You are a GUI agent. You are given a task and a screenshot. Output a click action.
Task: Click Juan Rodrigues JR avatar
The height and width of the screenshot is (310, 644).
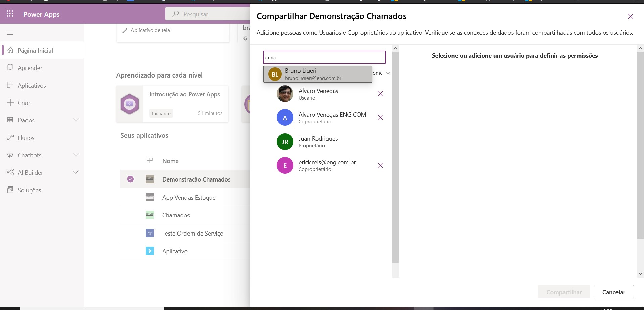pos(285,142)
